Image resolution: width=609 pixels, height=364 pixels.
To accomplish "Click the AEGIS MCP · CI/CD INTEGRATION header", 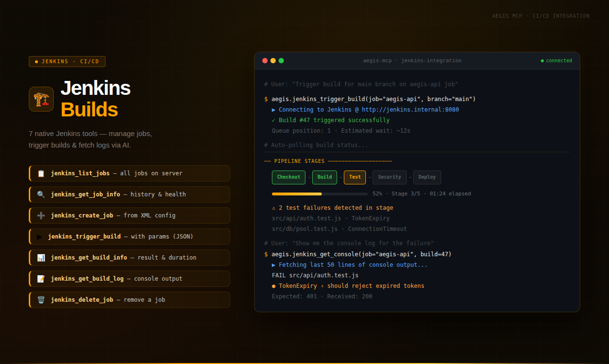I will tap(541, 16).
